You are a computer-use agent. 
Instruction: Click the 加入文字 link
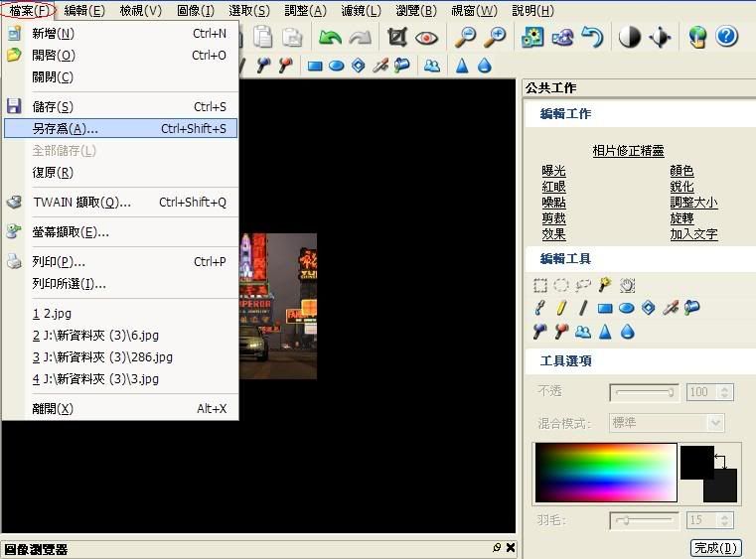click(693, 234)
